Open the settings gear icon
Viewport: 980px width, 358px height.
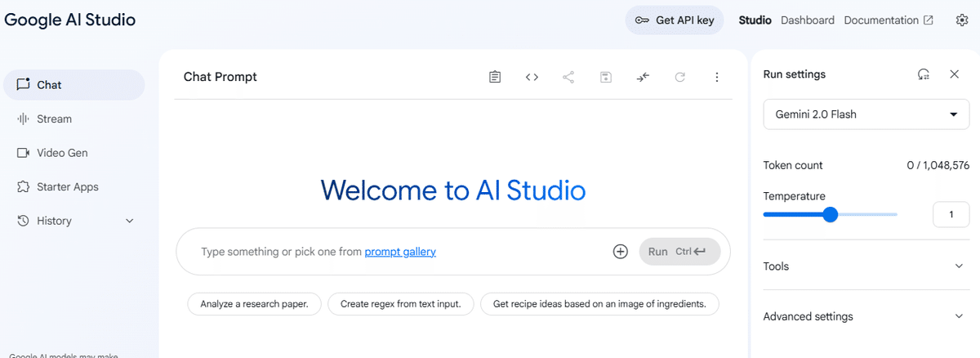(961, 20)
